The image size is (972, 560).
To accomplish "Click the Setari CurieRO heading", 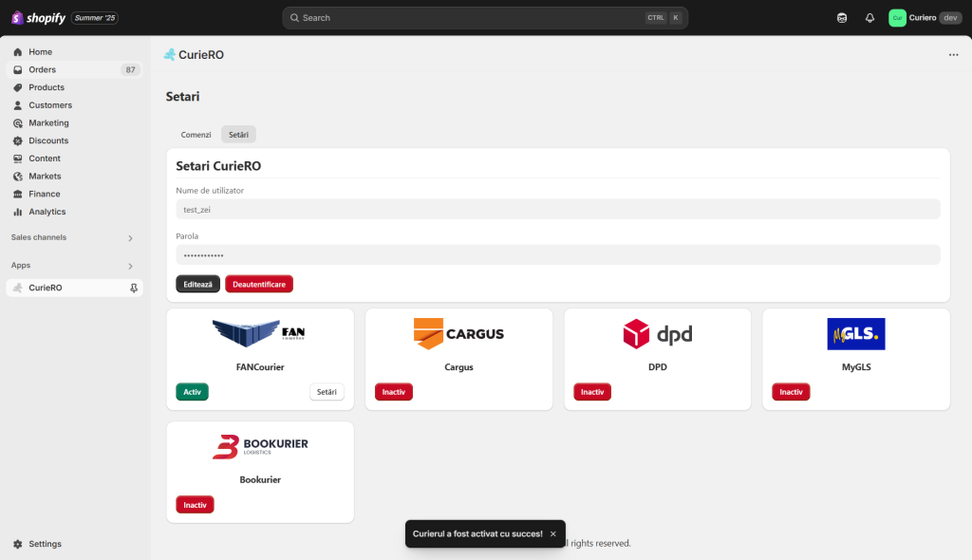I will pos(218,166).
